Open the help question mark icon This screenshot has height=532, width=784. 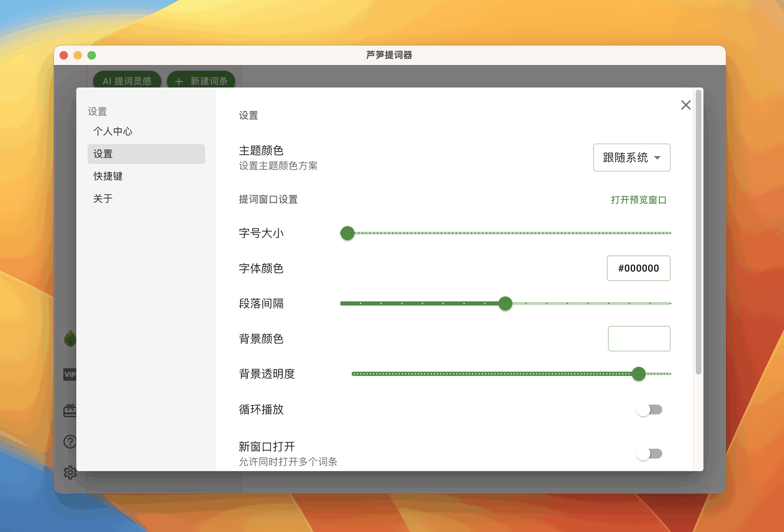[70, 442]
